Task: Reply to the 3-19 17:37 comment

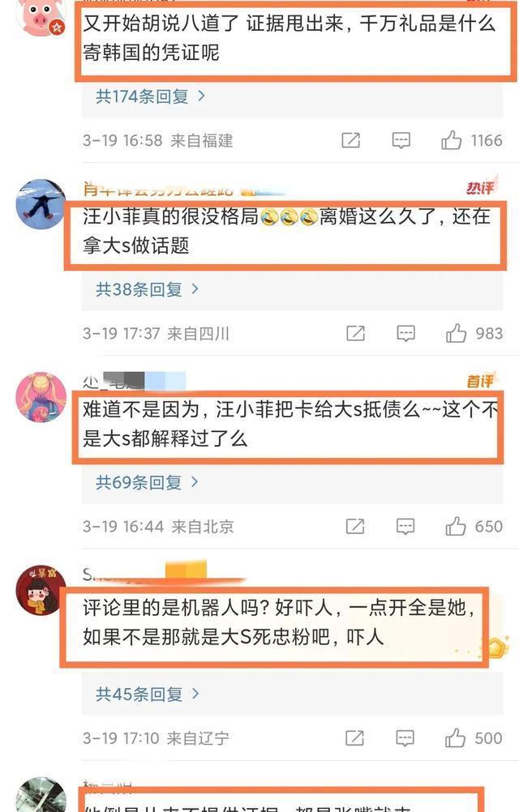Action: [405, 334]
